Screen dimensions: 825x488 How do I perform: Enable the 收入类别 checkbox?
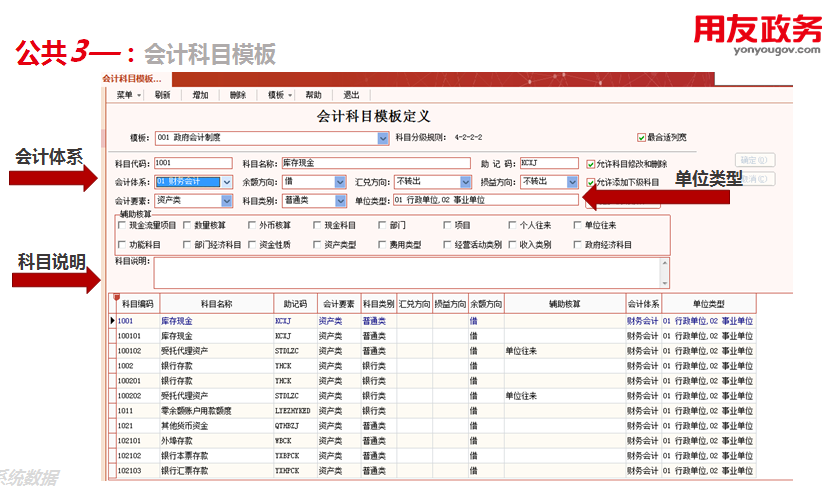pos(512,245)
